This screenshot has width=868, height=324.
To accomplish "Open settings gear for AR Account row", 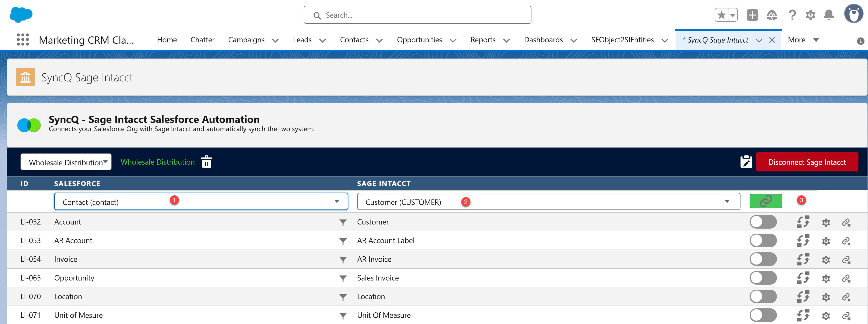I will coord(826,241).
